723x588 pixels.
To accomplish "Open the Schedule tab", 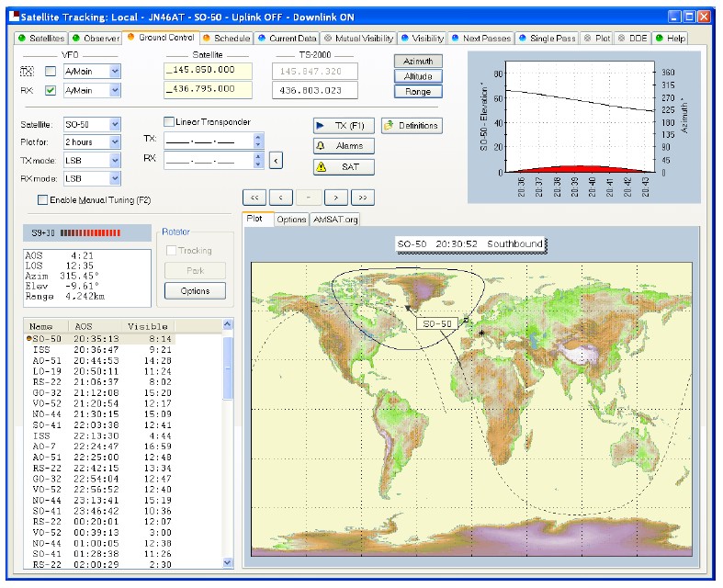I will pyautogui.click(x=226, y=39).
